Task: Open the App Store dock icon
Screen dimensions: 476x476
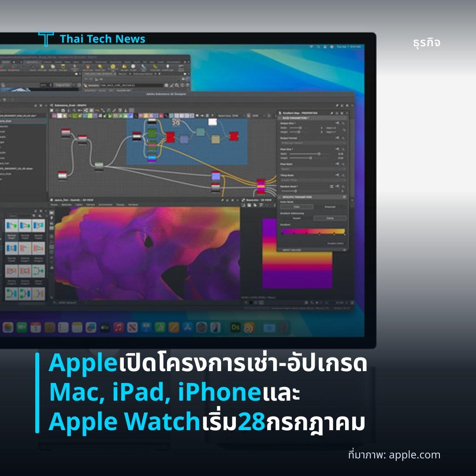Action: 188,327
